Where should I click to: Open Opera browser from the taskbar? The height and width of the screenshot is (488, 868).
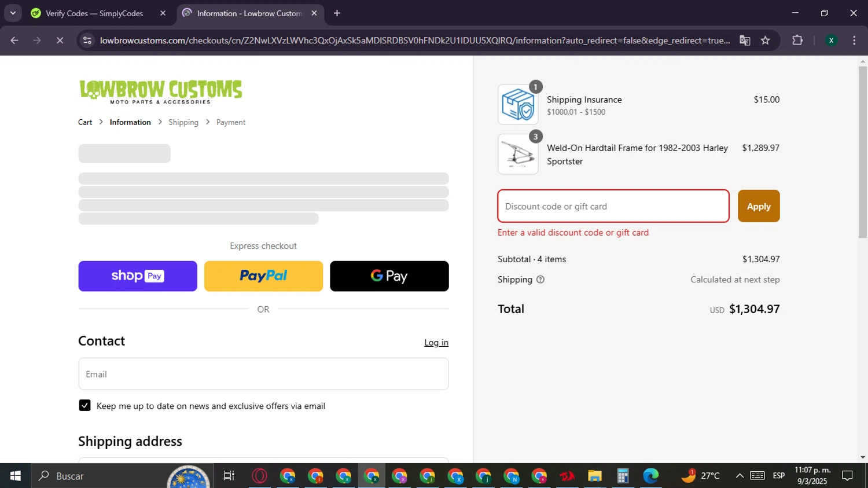pyautogui.click(x=259, y=476)
